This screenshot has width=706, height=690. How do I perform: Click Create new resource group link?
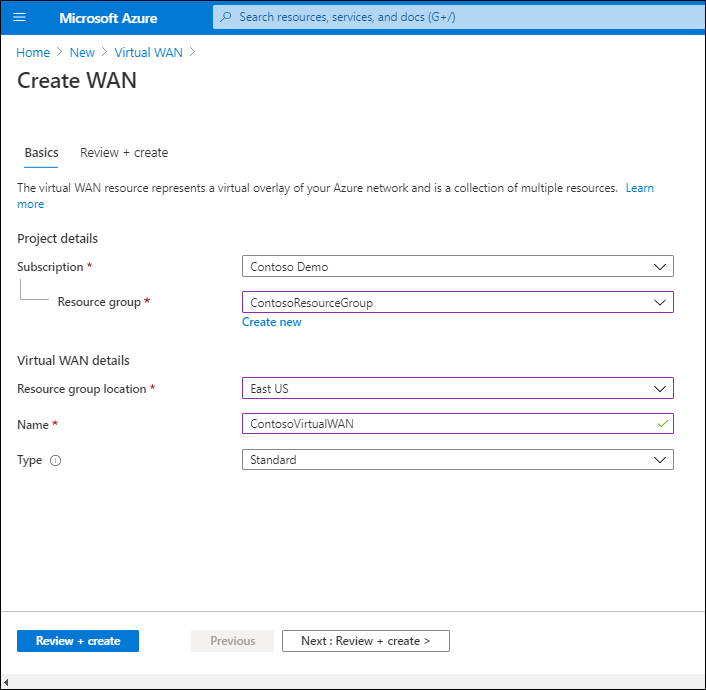tap(272, 322)
